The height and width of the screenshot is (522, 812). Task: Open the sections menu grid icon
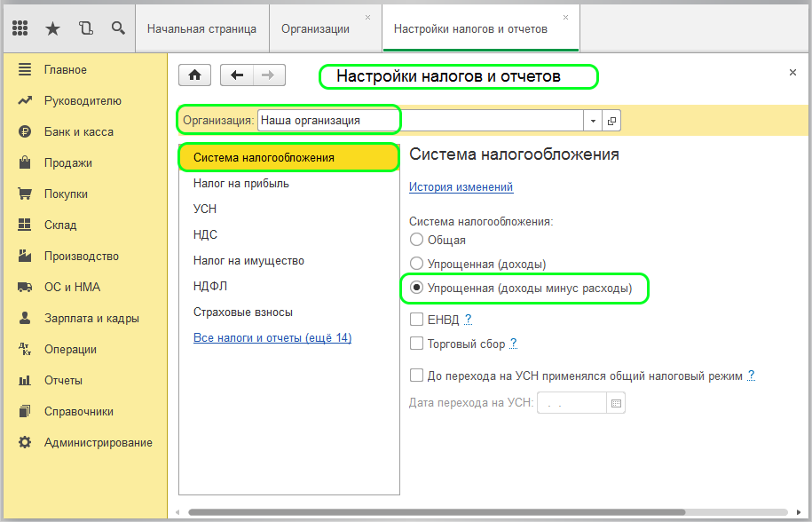pos(20,28)
